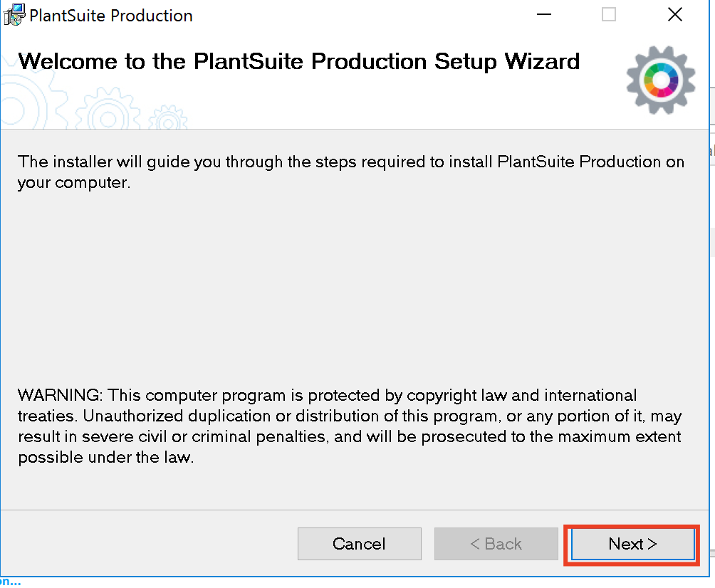Click the maximize box in the title bar
The image size is (715, 588).
[x=609, y=15]
